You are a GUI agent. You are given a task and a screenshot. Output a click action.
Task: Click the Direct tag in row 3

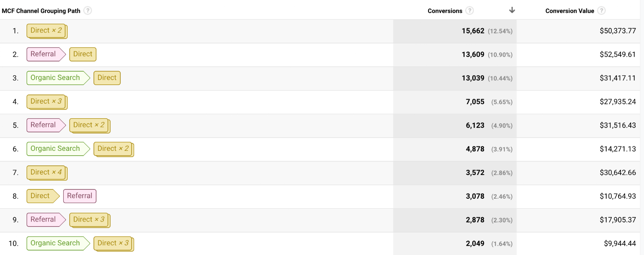[107, 78]
